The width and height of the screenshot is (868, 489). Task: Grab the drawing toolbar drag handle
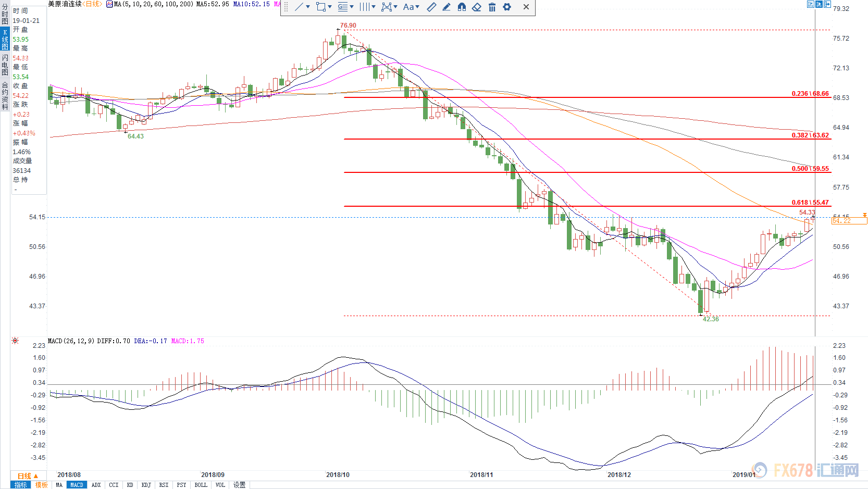click(286, 7)
